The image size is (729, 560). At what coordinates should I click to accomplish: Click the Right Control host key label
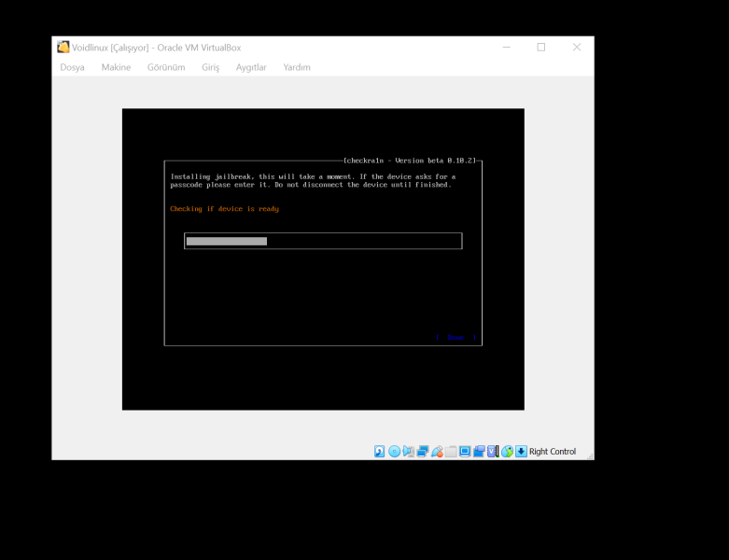pos(553,451)
